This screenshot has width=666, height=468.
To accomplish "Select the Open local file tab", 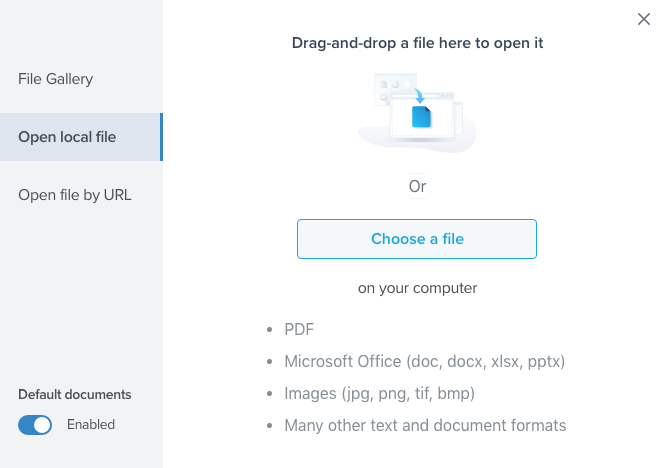I will tap(67, 137).
